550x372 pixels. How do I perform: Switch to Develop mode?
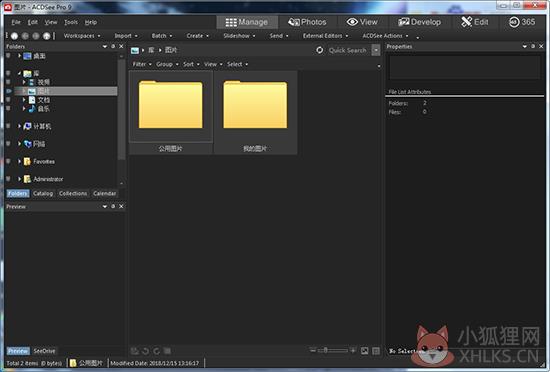[420, 22]
